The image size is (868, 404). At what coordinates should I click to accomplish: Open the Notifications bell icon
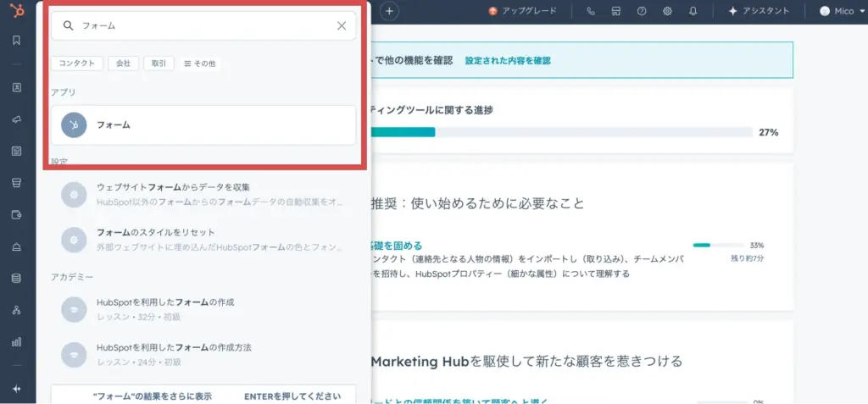693,11
